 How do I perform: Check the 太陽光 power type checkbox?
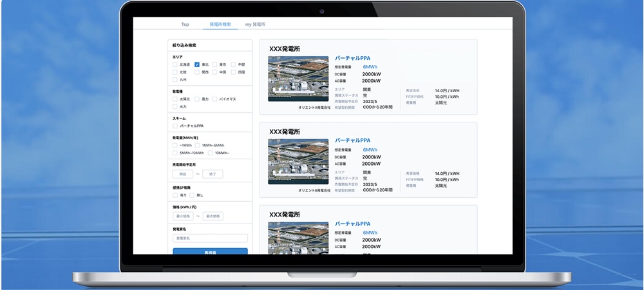point(175,99)
